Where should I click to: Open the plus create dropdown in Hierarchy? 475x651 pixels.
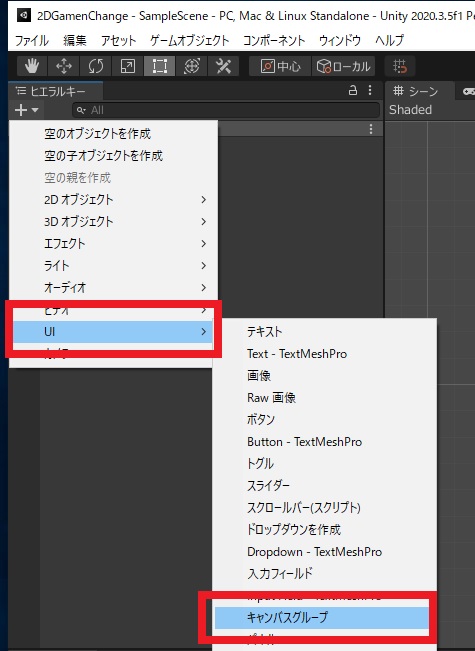click(26, 110)
